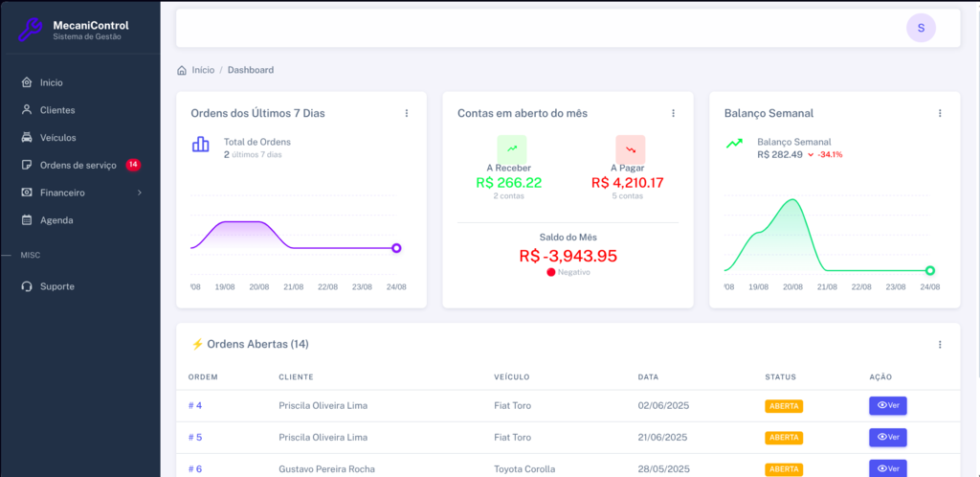Click the green A Receber trend icon
The height and width of the screenshot is (477, 980).
[512, 148]
